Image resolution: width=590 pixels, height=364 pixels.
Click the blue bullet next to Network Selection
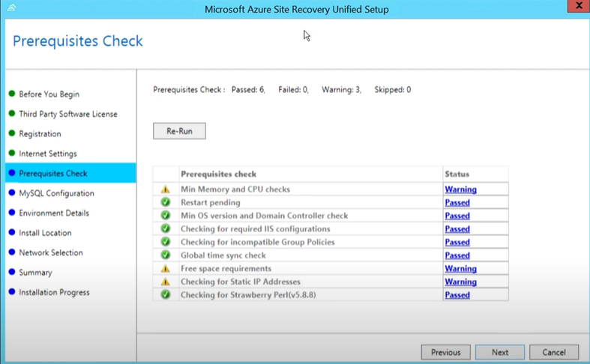coord(12,252)
